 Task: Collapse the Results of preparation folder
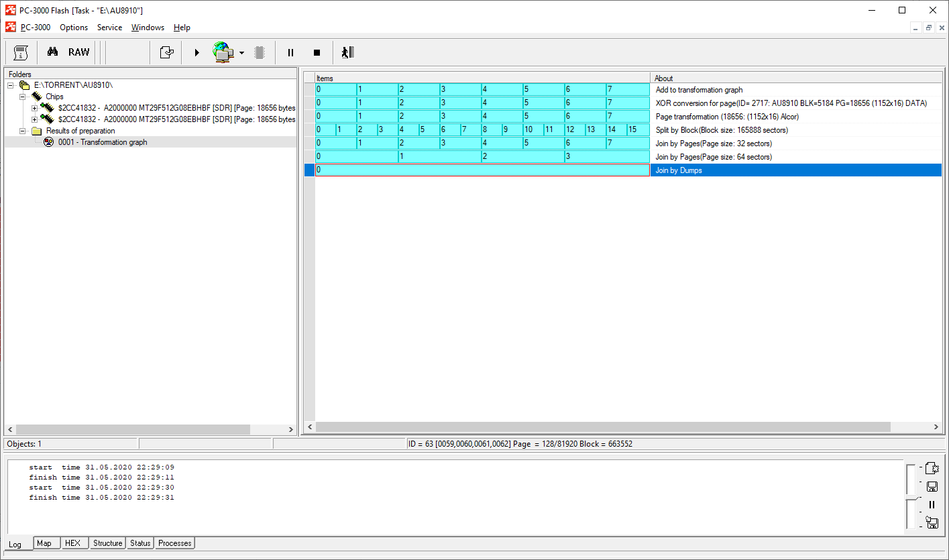[x=23, y=131]
